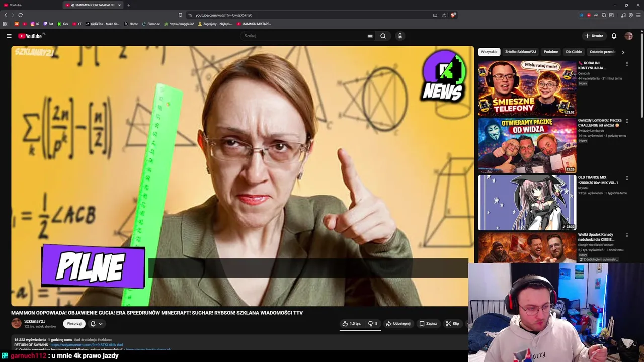Open the Brave Shields lion icon

click(x=453, y=15)
